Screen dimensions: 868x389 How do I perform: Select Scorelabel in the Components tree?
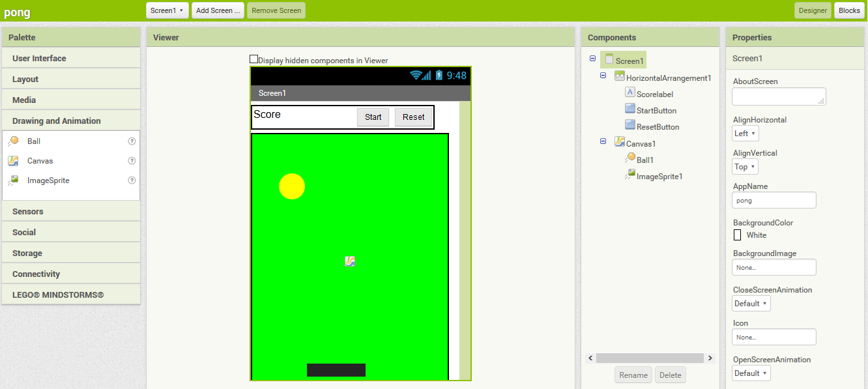(655, 94)
